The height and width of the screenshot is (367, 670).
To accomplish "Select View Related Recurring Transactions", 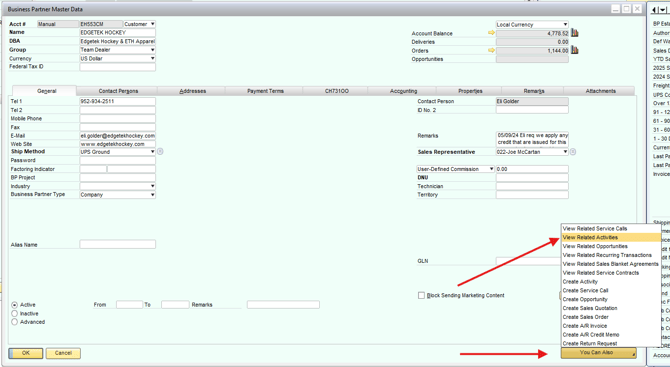I will point(611,255).
